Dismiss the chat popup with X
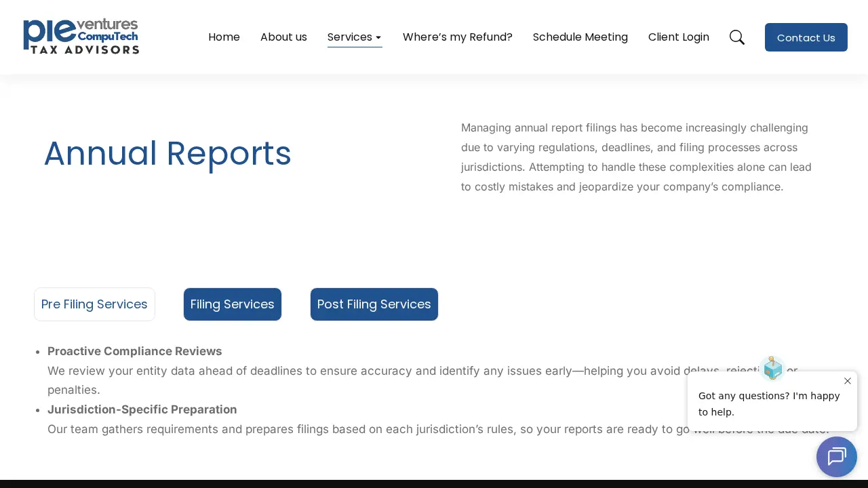868x488 pixels. (848, 381)
